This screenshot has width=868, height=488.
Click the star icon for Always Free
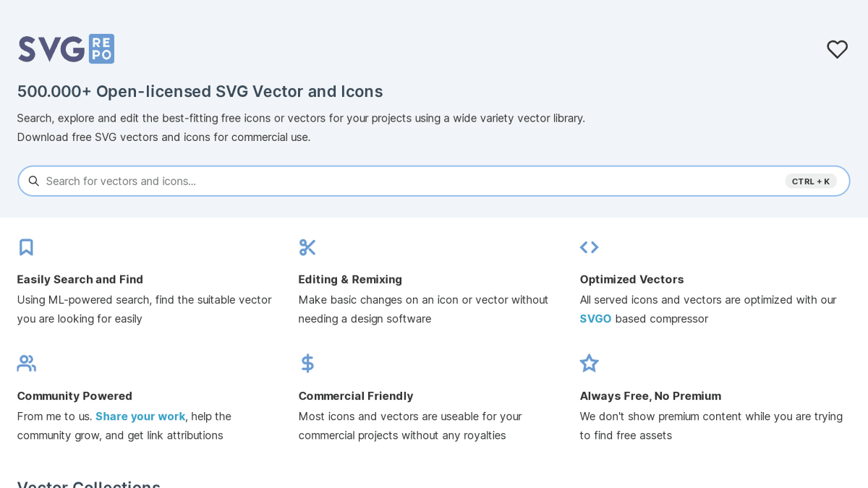click(589, 363)
